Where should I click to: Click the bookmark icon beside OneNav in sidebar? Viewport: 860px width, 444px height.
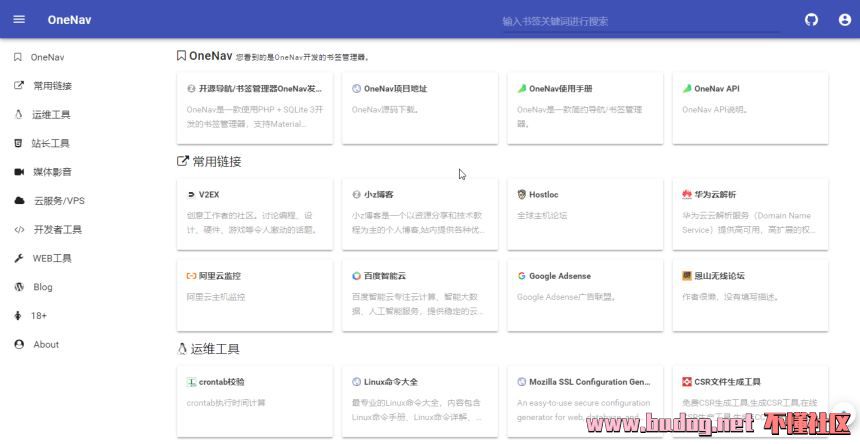18,58
